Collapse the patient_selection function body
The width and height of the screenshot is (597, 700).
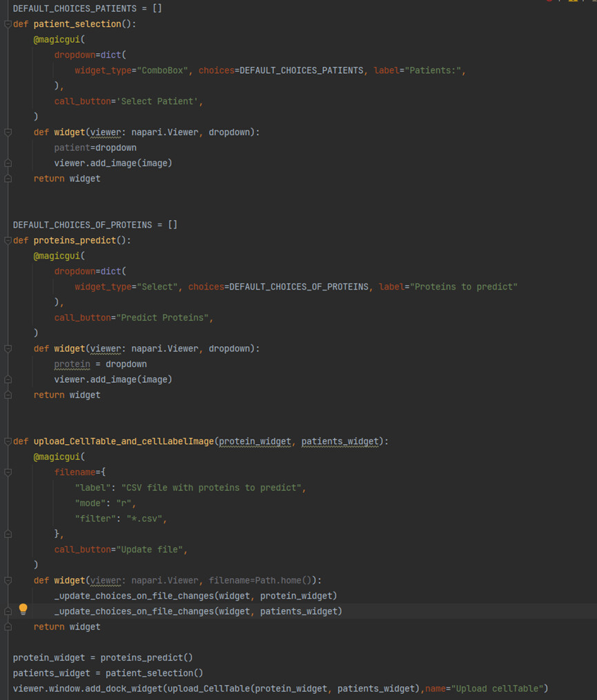[x=8, y=23]
